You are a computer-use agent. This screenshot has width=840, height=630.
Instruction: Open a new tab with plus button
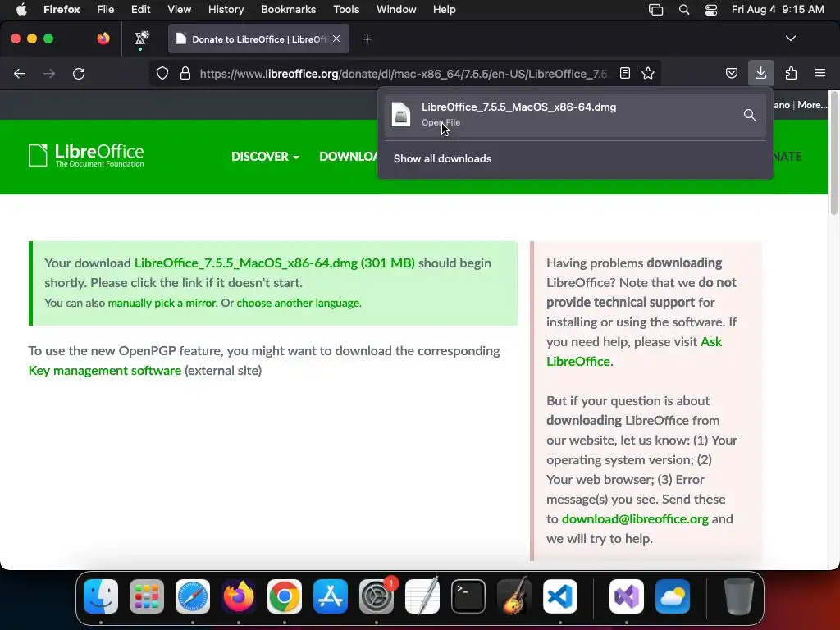click(x=367, y=39)
